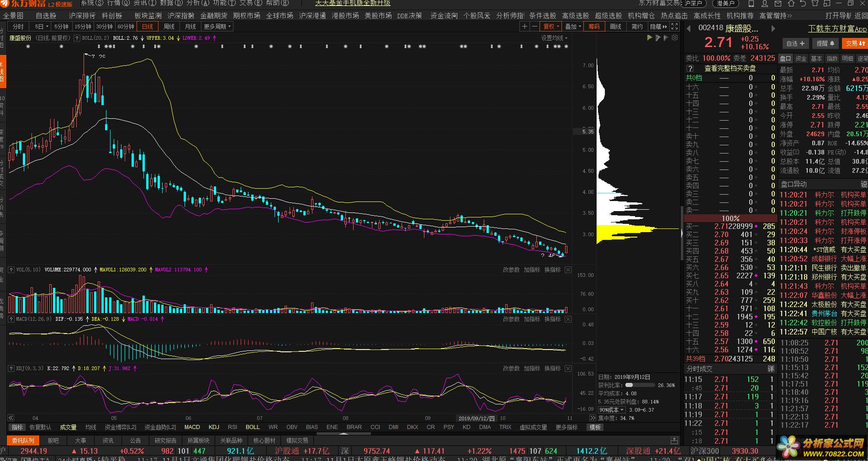Open the 更多周期 dropdown
The image size is (868, 461).
pyautogui.click(x=217, y=26)
